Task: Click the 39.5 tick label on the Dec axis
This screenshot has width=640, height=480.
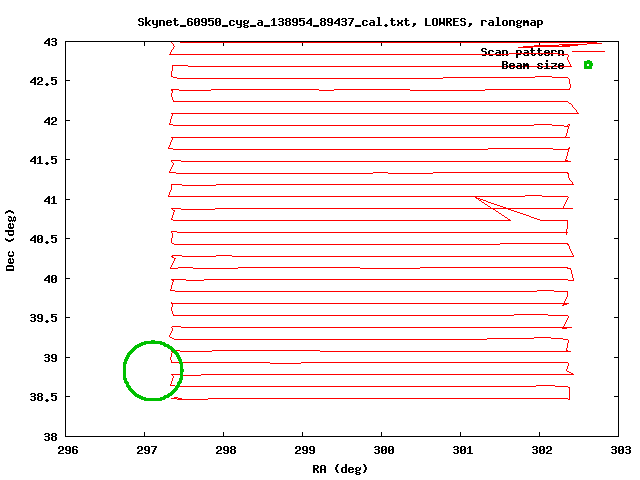Action: (x=42, y=318)
